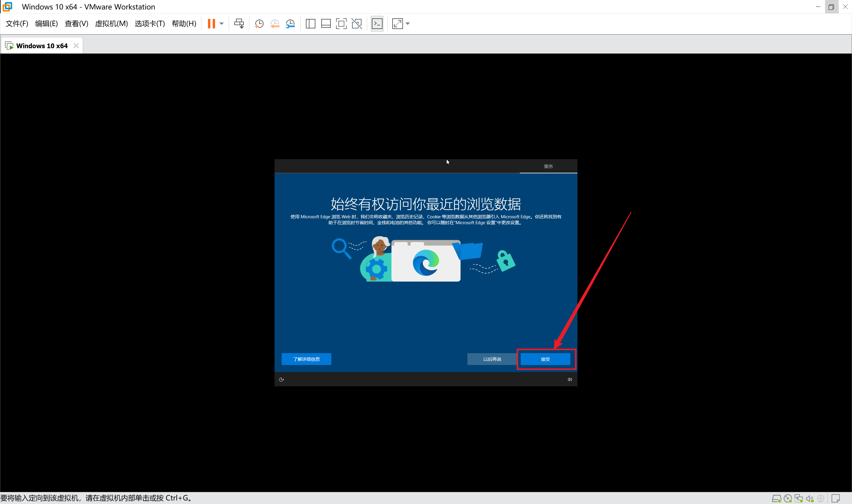Toggle the library sidebar view

310,24
